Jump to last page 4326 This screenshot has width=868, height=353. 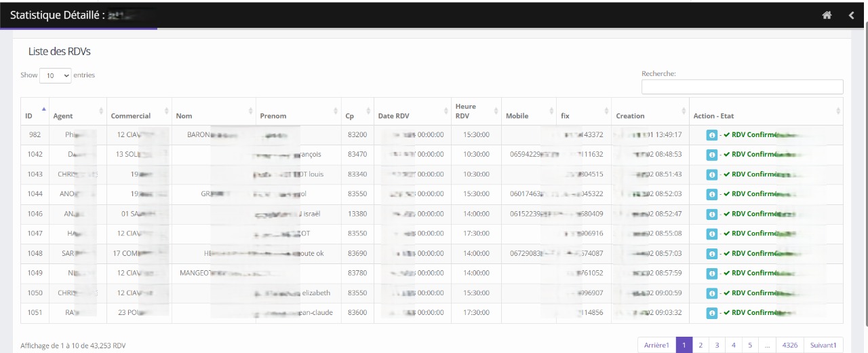click(x=789, y=346)
